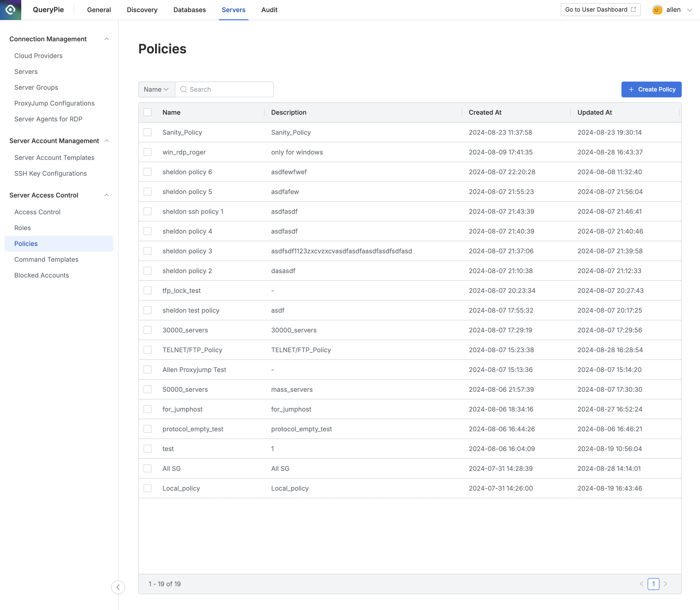The width and height of the screenshot is (700, 610).
Task: Go to previous page arrow
Action: (641, 584)
